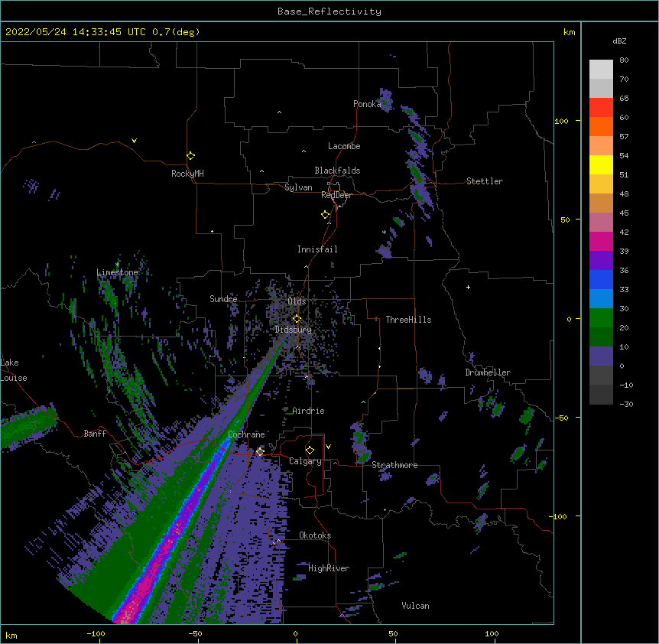Select the -30 value at the legend bottom

tap(626, 404)
